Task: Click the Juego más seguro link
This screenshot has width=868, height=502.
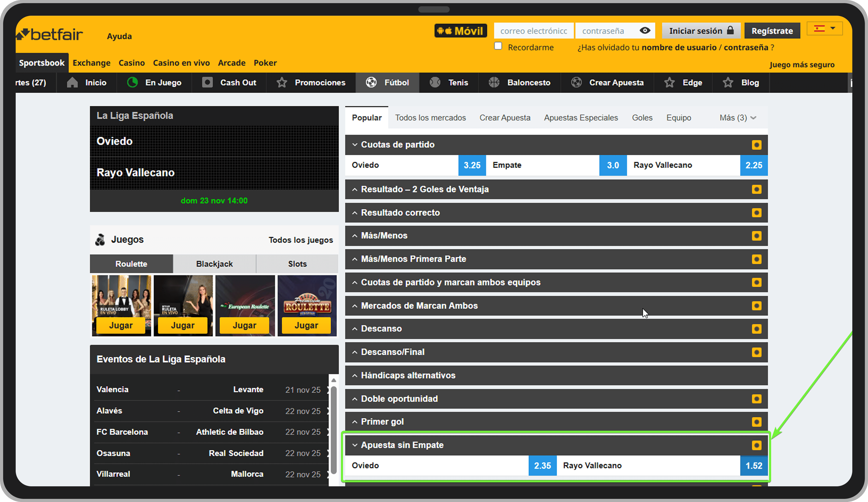Action: tap(802, 65)
